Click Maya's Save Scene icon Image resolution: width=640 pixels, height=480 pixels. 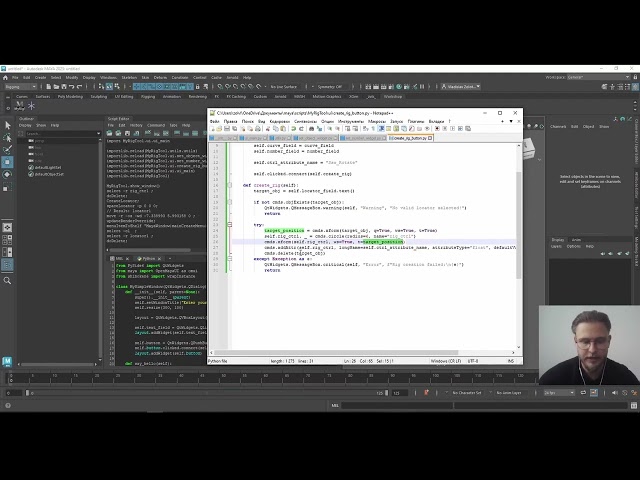click(64, 87)
